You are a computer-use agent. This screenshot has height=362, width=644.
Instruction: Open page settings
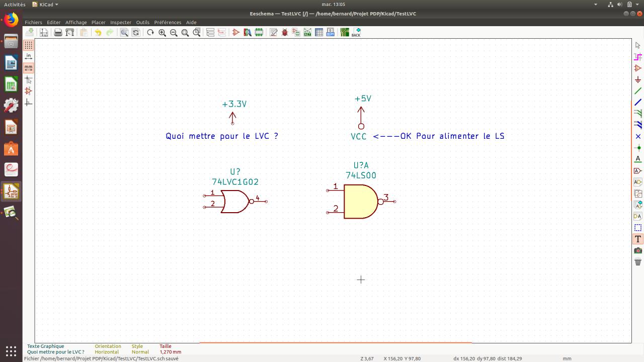[44, 33]
